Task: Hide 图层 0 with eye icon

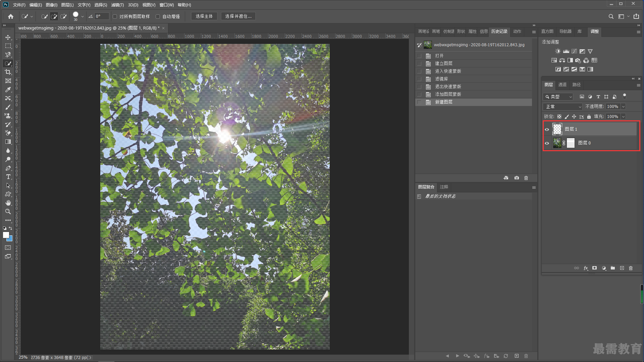Action: (547, 143)
